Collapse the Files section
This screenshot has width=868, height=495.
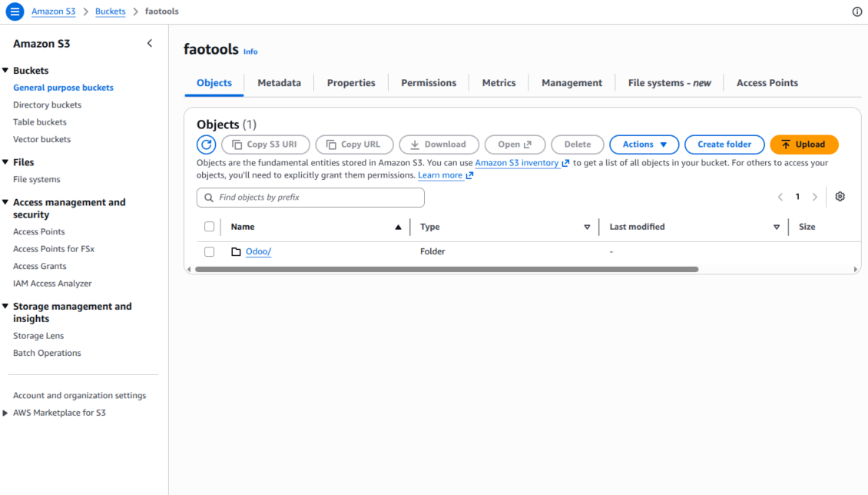[x=5, y=162]
